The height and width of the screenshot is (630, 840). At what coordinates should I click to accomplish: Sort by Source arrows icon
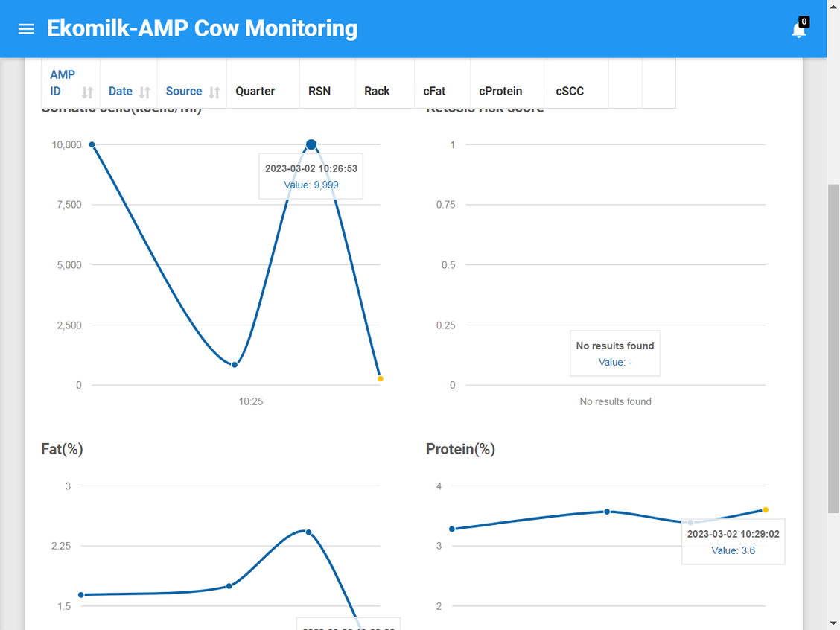click(x=214, y=92)
